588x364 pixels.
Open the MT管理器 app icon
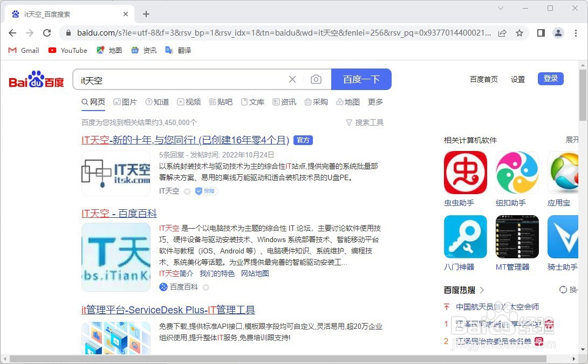point(517,237)
